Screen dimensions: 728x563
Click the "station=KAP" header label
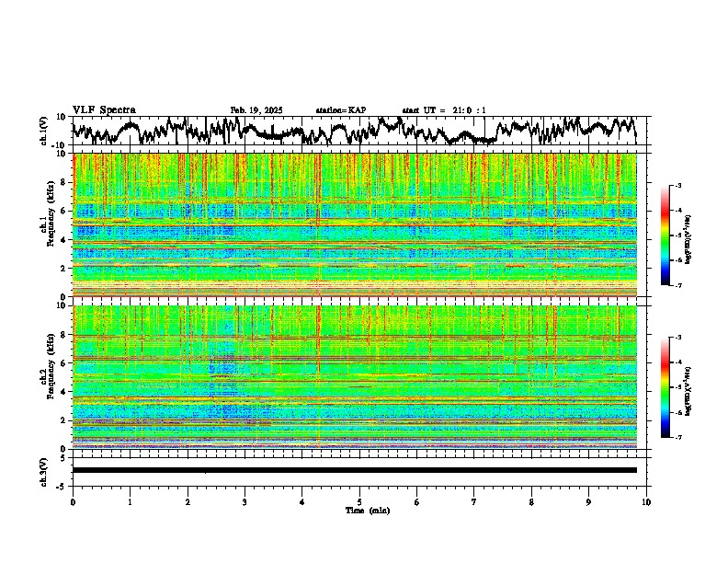(341, 110)
